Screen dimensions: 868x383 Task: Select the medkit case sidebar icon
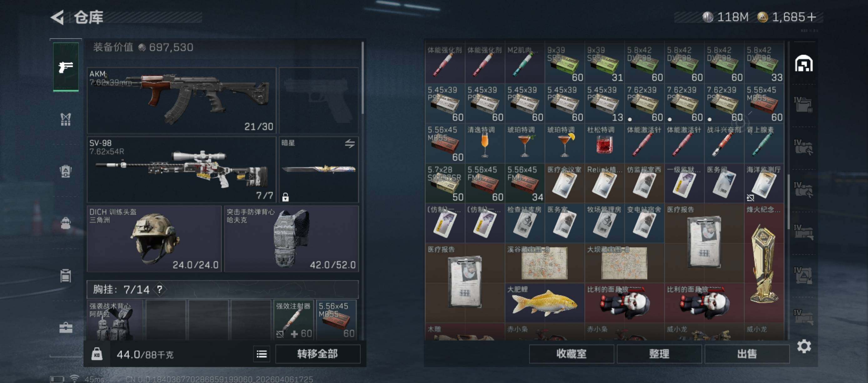tap(66, 327)
